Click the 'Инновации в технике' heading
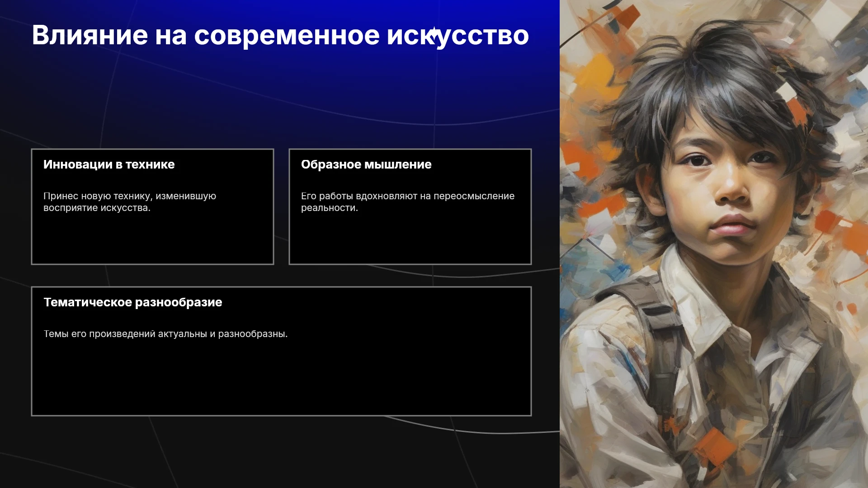Screen dimensions: 868x488 click(x=109, y=164)
